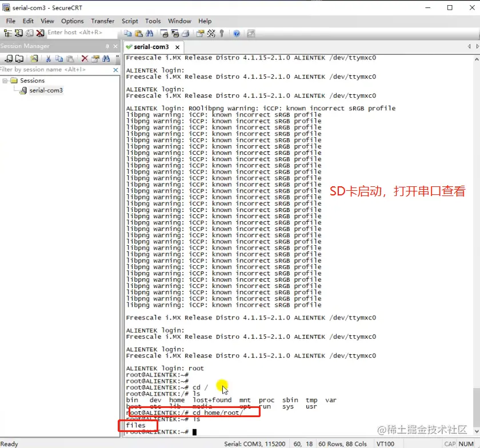Click the main toolbar Copy icon

[128, 33]
